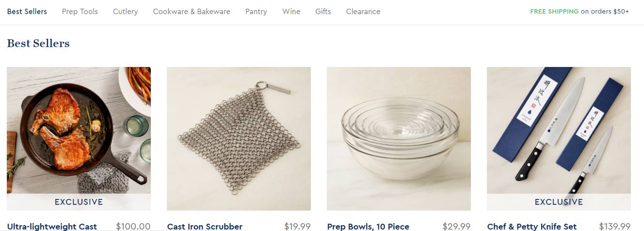Click the Ultra-lightweight Cast product title
The width and height of the screenshot is (644, 231).
click(x=52, y=227)
